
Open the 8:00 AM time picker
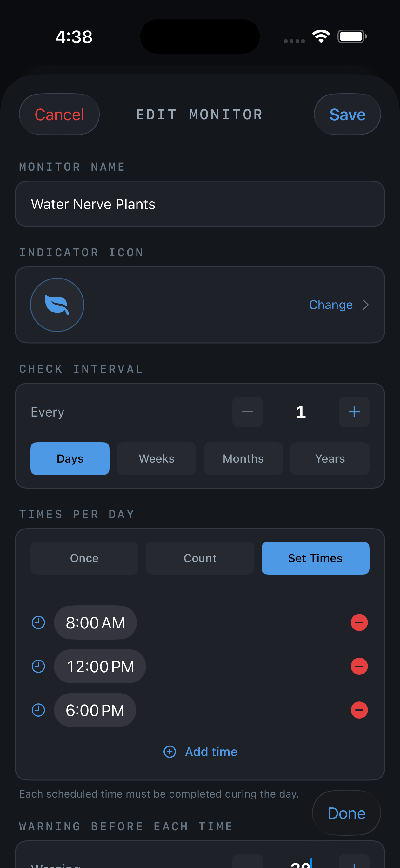[x=95, y=622]
